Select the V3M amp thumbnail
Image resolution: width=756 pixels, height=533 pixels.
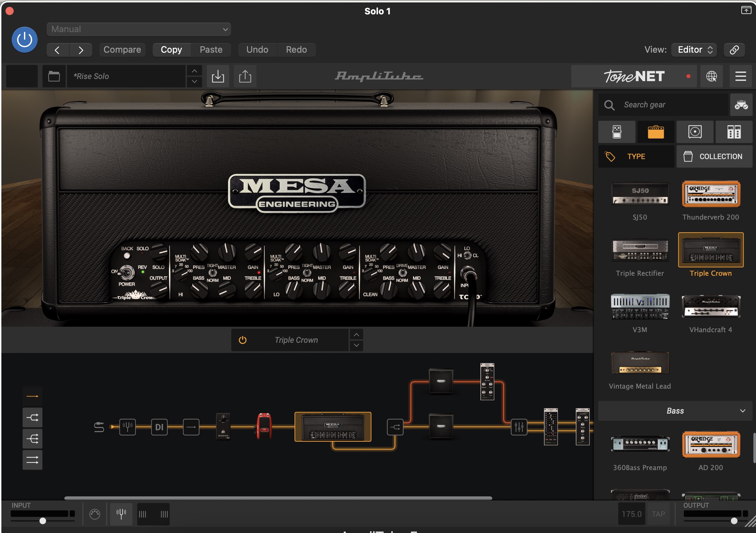point(640,307)
